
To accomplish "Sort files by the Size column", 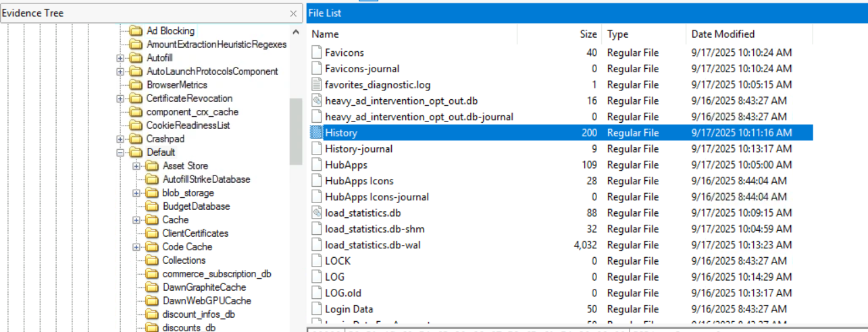I will tap(559, 34).
